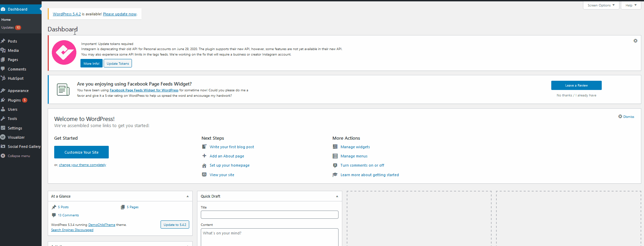
Task: Click Search Engines Discouraged link
Action: tap(72, 230)
